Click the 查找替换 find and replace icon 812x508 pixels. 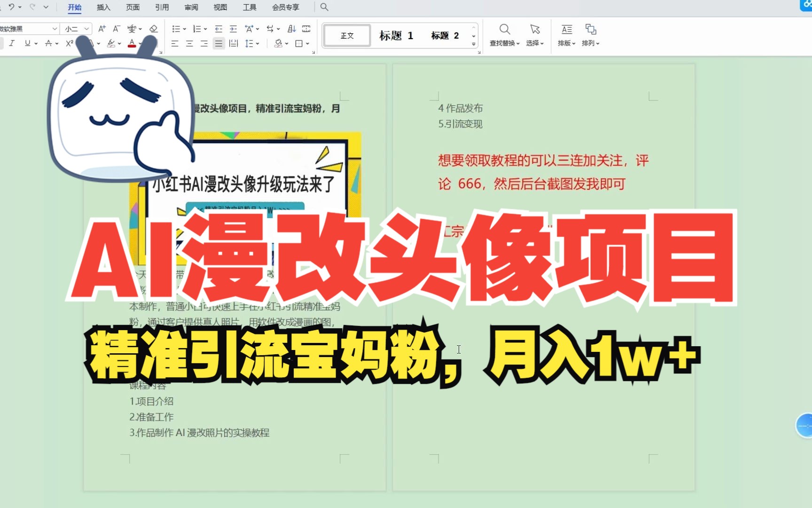coord(505,35)
